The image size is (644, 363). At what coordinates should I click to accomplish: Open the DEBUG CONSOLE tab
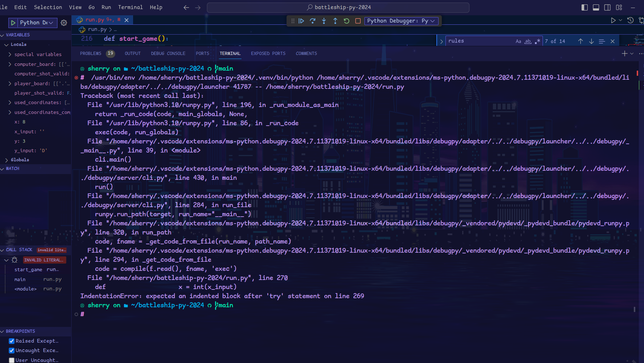pos(168,54)
